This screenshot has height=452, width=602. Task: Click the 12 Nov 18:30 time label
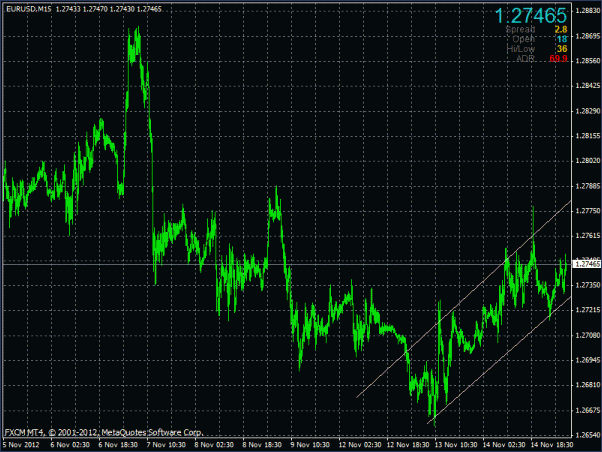(x=408, y=445)
